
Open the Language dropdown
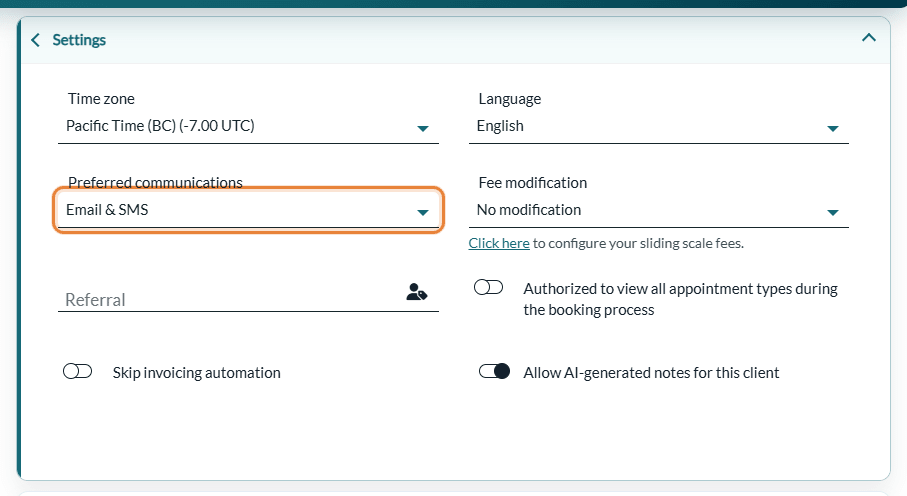[658, 126]
